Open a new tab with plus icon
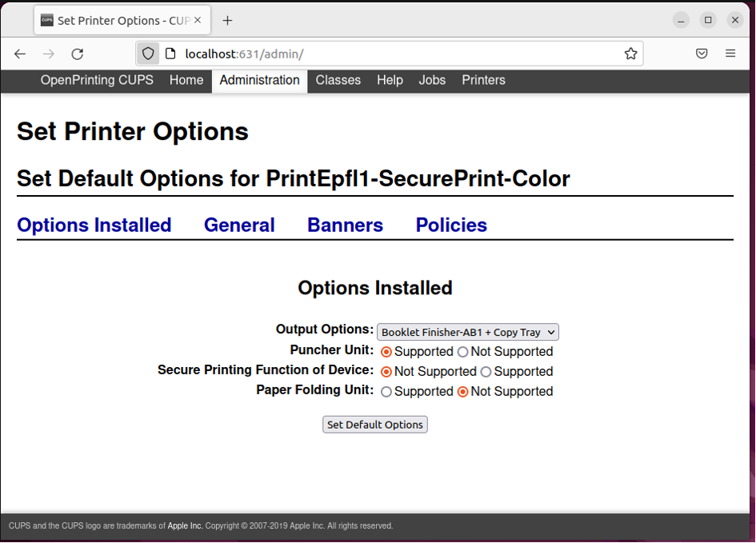 [228, 20]
